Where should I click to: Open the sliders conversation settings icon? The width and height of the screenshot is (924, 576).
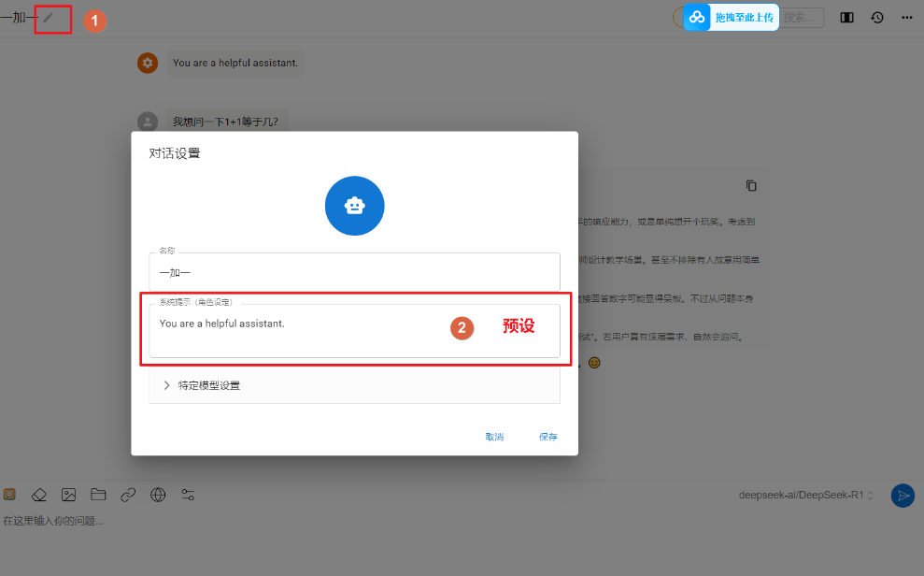coord(188,495)
